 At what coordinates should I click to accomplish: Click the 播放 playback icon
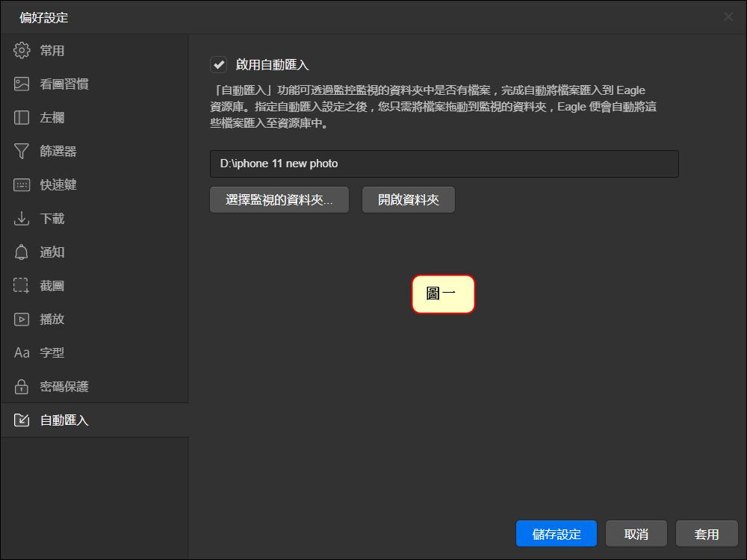point(22,319)
